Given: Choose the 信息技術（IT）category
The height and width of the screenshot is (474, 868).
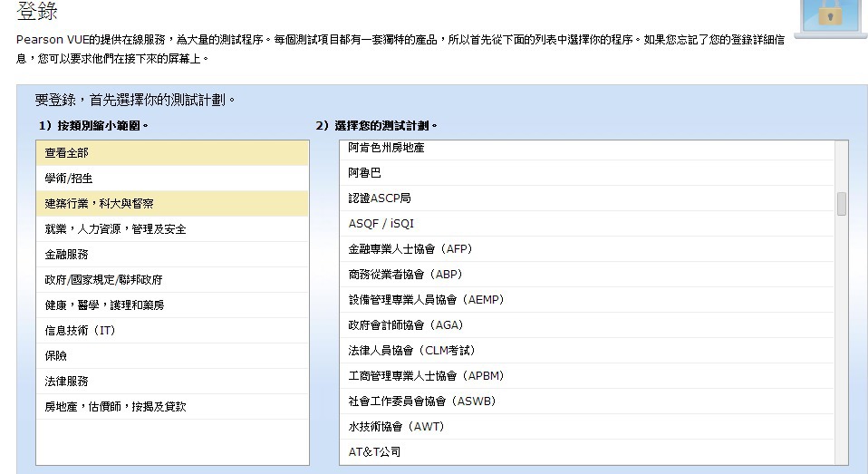Looking at the screenshot, I should [x=172, y=331].
